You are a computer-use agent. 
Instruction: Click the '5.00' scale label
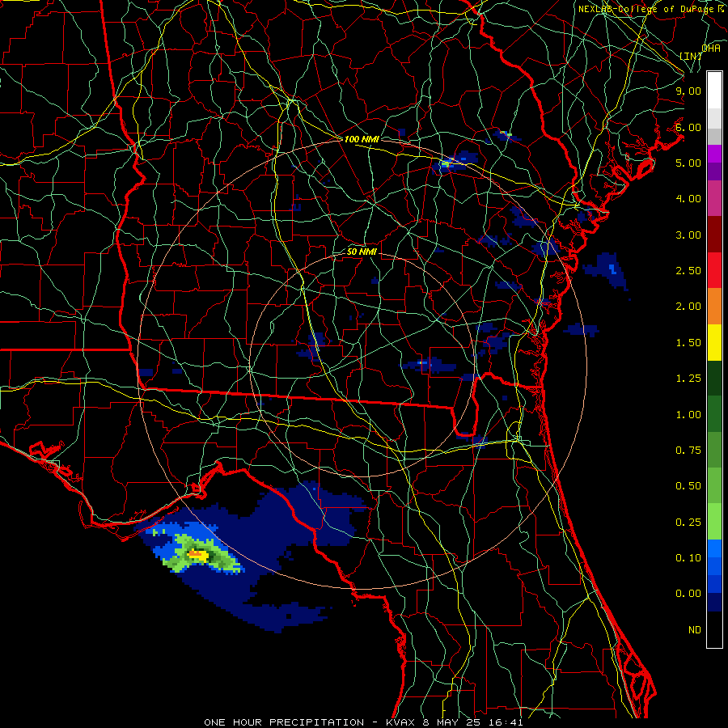688,163
